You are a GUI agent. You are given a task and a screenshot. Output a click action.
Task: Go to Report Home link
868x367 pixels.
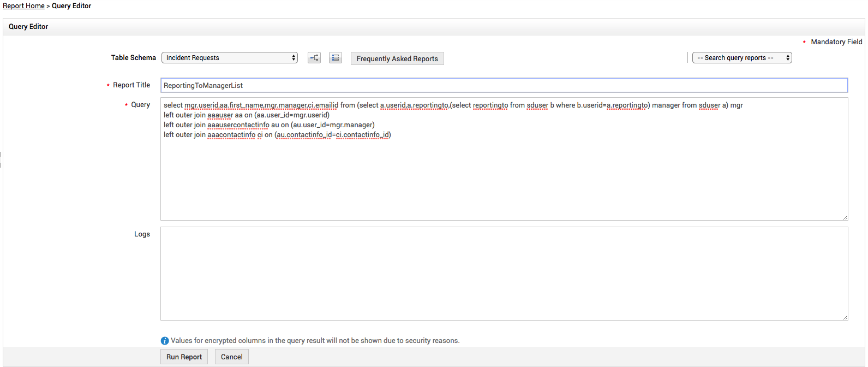tap(23, 6)
